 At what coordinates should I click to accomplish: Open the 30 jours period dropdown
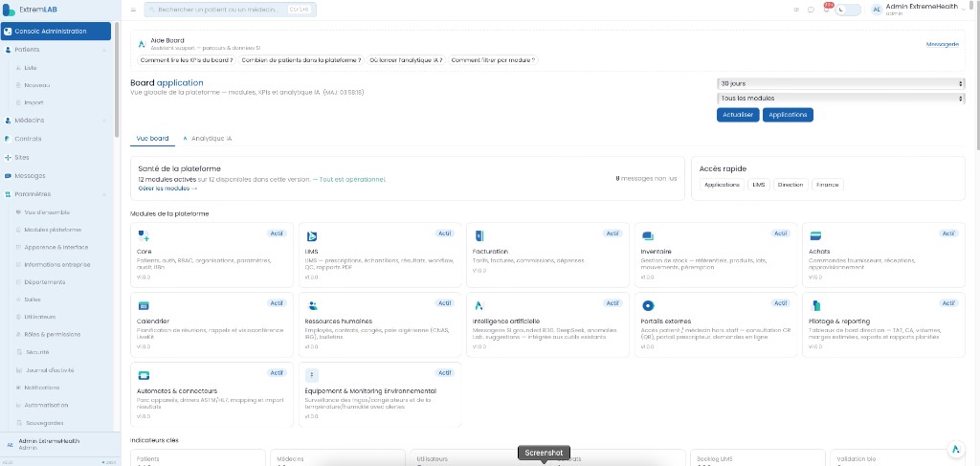point(840,83)
